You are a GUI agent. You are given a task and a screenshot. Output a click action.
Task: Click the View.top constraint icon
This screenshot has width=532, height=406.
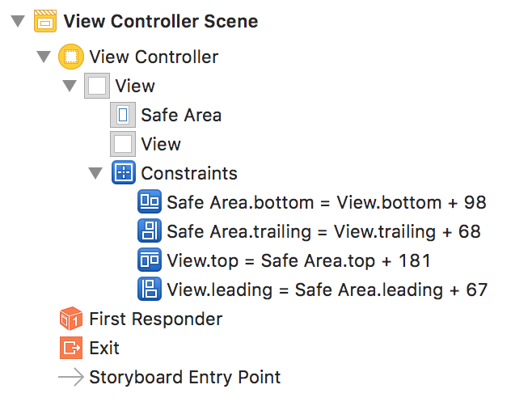150,260
